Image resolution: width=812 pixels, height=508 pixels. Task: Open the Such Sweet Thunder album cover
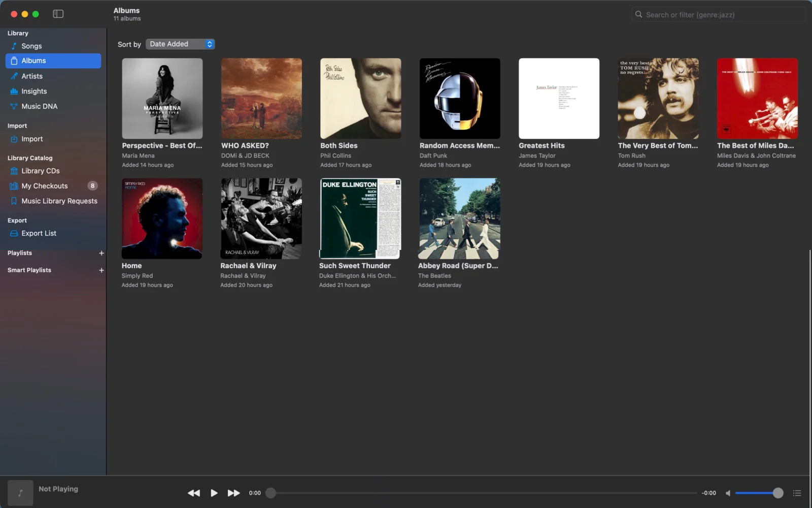pos(360,218)
